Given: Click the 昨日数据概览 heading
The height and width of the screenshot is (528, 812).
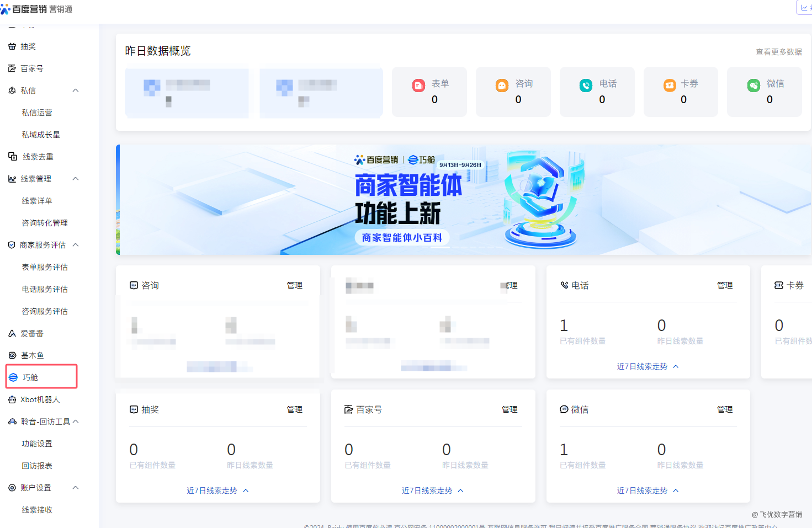Looking at the screenshot, I should [x=158, y=51].
